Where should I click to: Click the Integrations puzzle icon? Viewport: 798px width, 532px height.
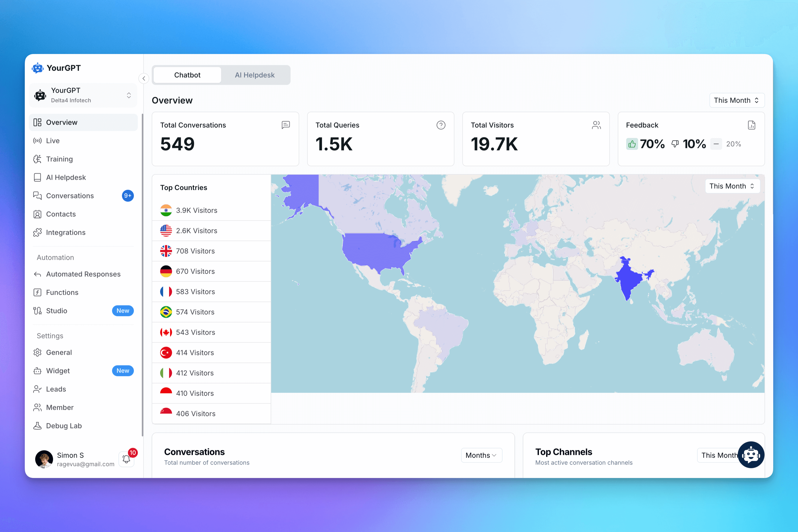38,232
